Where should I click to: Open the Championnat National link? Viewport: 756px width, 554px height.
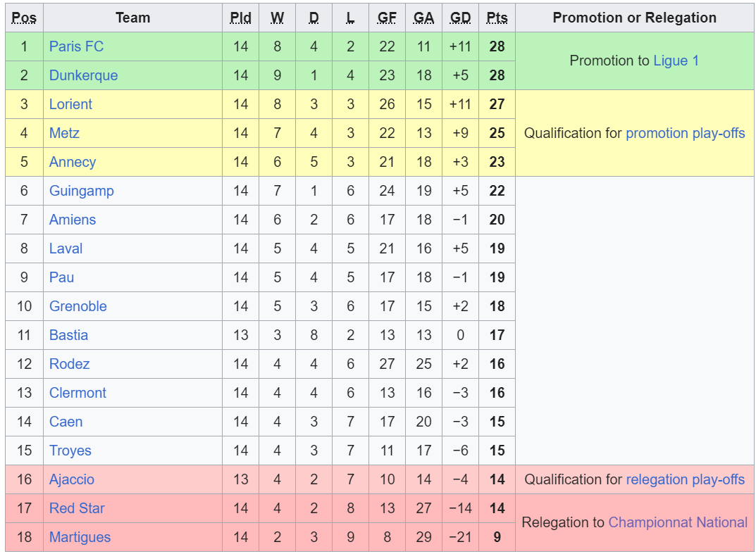pos(677,523)
